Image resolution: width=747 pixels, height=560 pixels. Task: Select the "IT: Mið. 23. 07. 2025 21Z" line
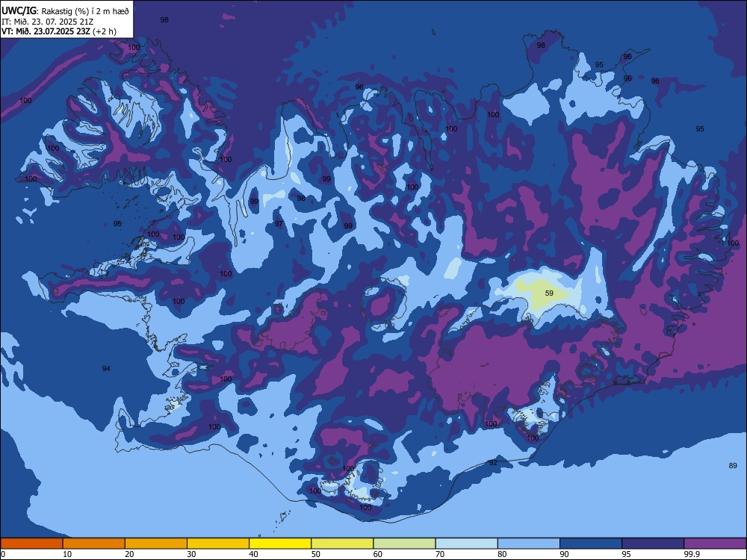coord(47,22)
